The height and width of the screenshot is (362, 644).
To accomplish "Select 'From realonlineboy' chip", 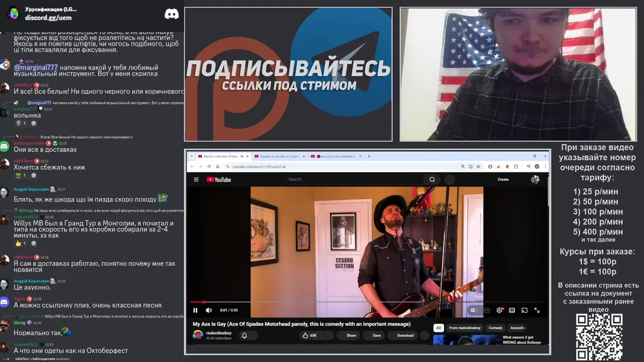I will click(465, 328).
